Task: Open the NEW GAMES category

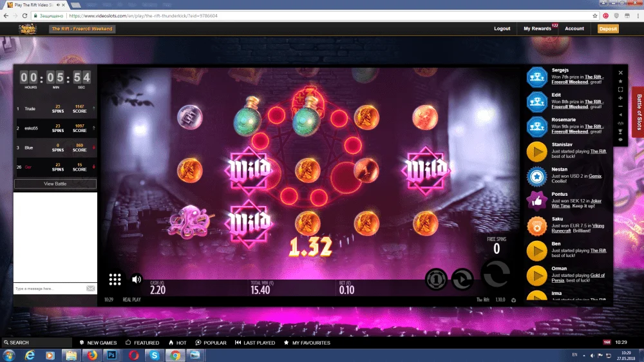Action: pyautogui.click(x=98, y=343)
